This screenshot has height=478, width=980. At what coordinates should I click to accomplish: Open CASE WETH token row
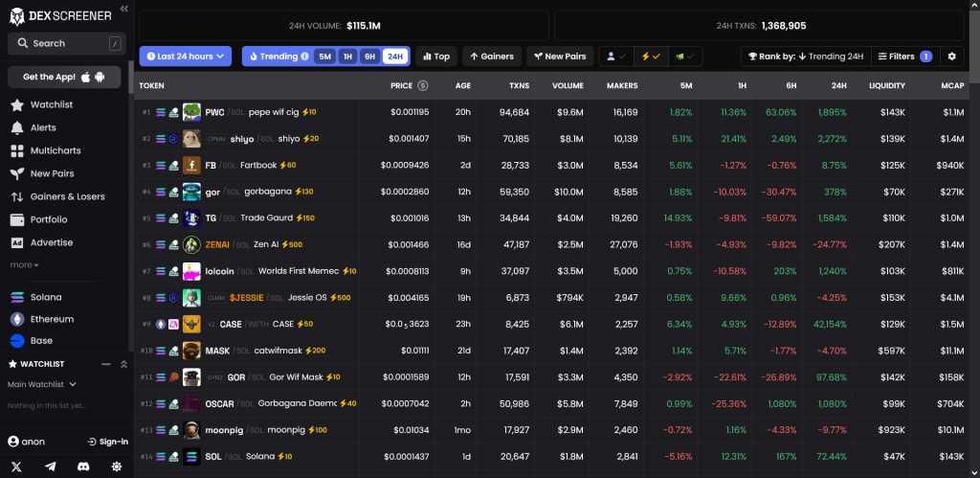(x=551, y=324)
